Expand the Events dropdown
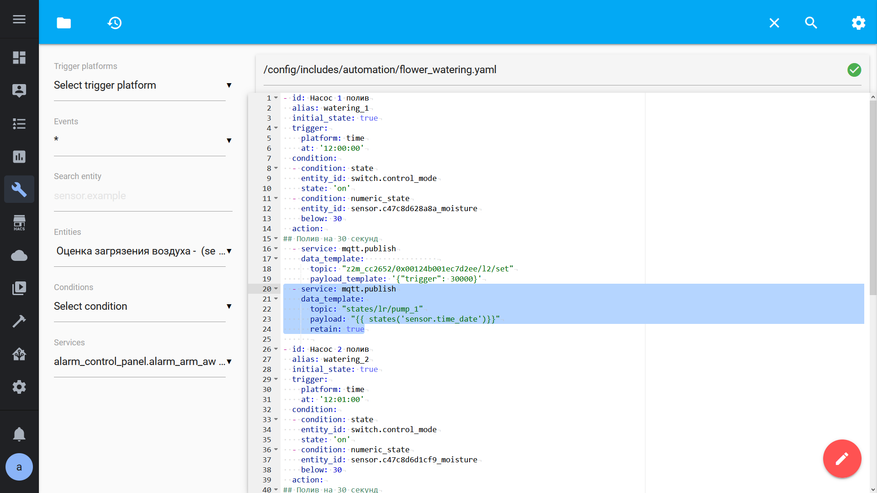 tap(142, 141)
